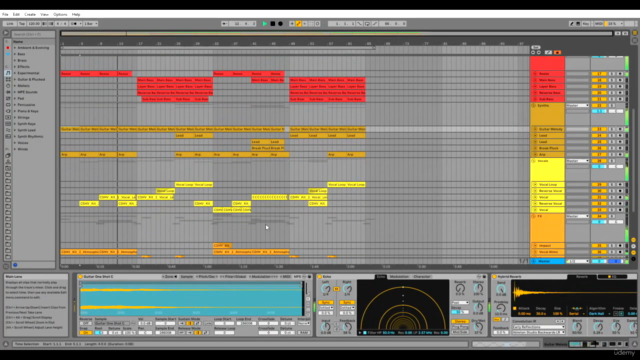Solo the Main Bass track
This screenshot has width=640, height=360.
(612, 80)
